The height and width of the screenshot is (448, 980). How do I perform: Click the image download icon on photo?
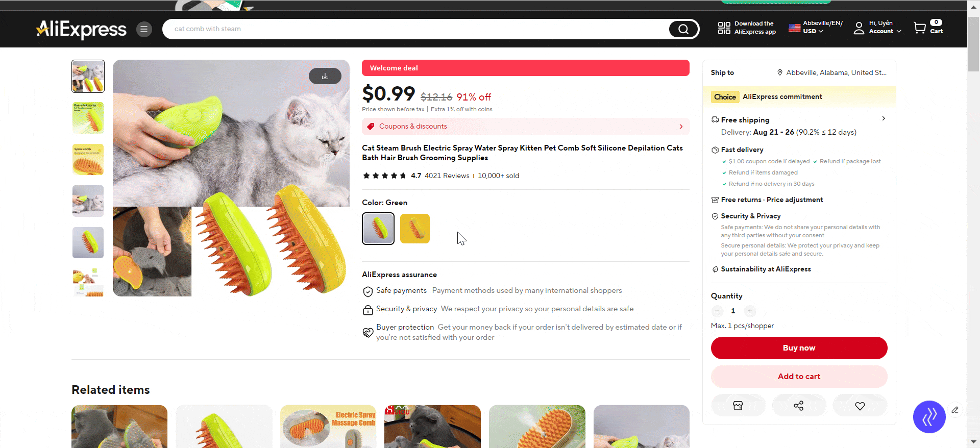tap(325, 76)
